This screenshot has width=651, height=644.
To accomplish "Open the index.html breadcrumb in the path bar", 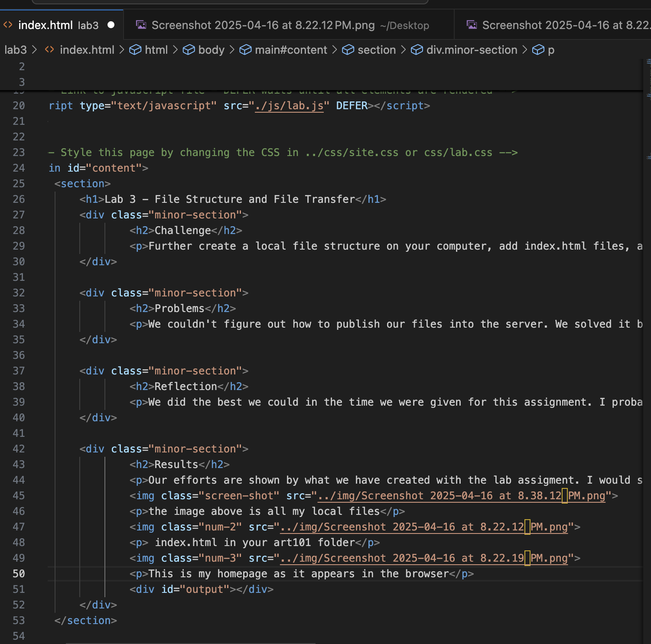I will (x=87, y=50).
